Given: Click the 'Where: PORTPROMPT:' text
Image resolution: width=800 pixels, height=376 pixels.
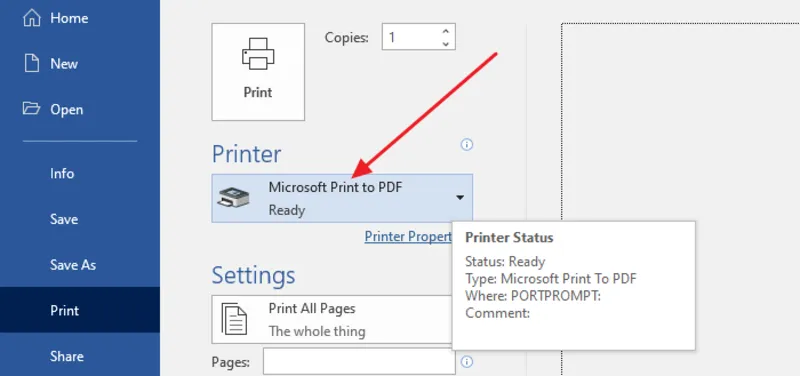Looking at the screenshot, I should pyautogui.click(x=533, y=296).
